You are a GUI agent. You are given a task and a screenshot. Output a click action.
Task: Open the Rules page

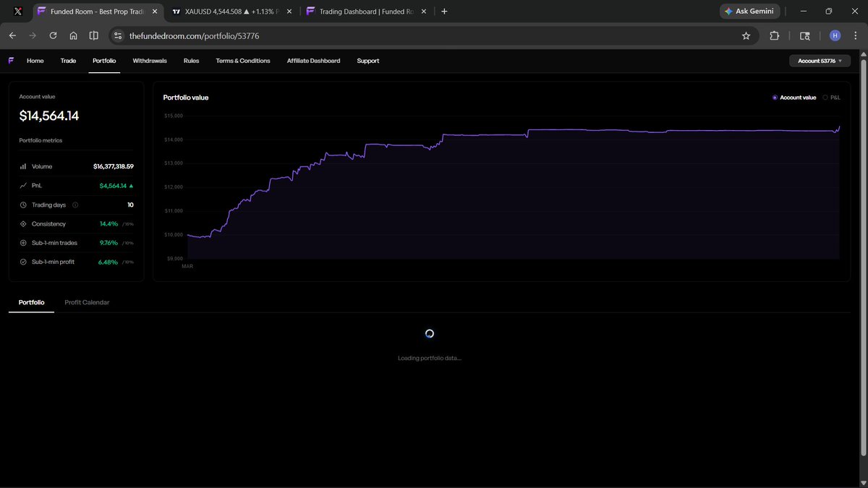[191, 61]
